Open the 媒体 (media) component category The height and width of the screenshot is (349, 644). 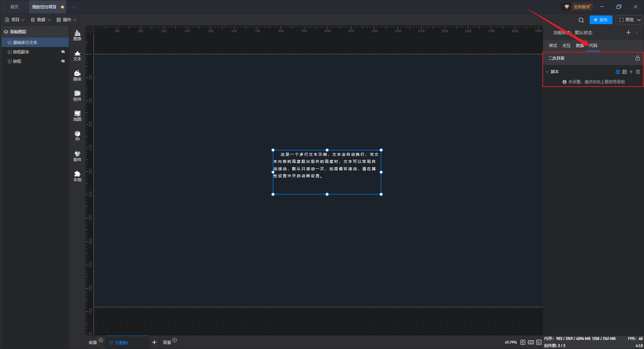pyautogui.click(x=77, y=76)
